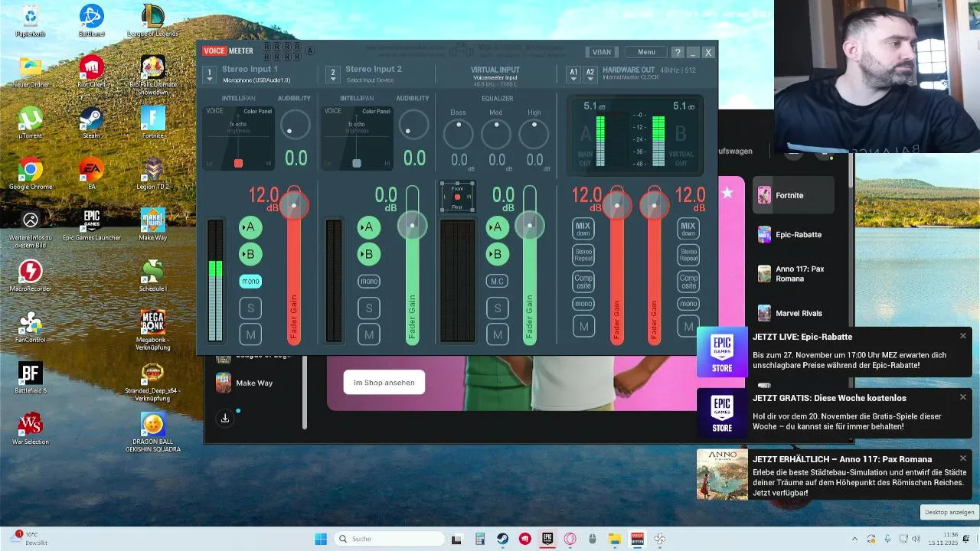This screenshot has height=551, width=980.
Task: Click Stereo Input 1 Intellipan panel
Action: click(238, 139)
